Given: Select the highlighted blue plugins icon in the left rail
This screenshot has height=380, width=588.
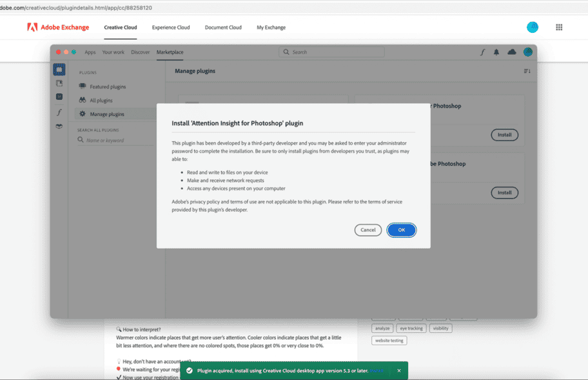Looking at the screenshot, I should click(59, 70).
